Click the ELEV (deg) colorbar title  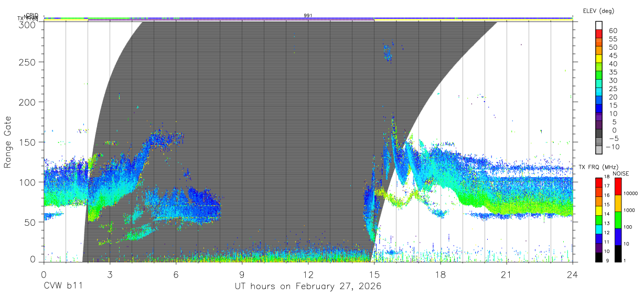coord(599,11)
